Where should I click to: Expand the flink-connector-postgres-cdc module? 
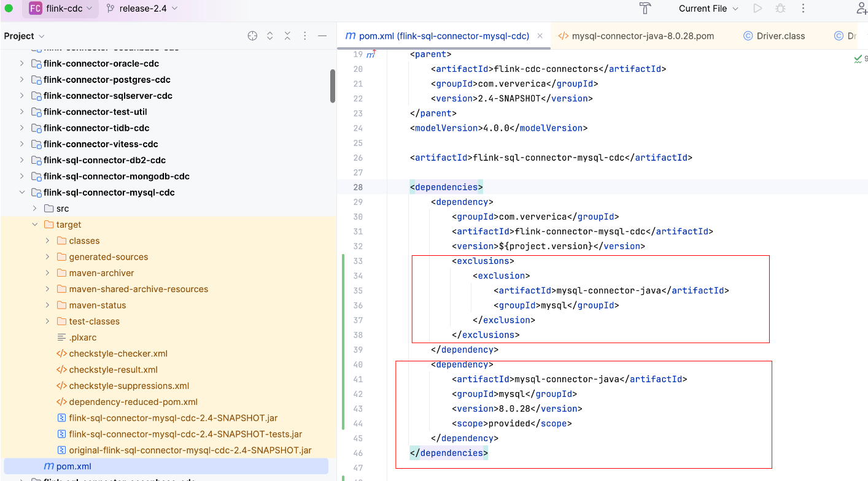point(22,80)
